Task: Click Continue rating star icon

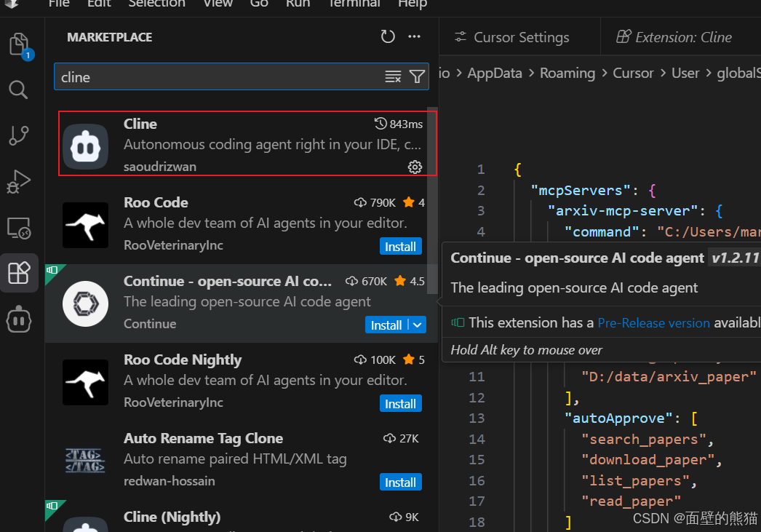Action: 400,281
